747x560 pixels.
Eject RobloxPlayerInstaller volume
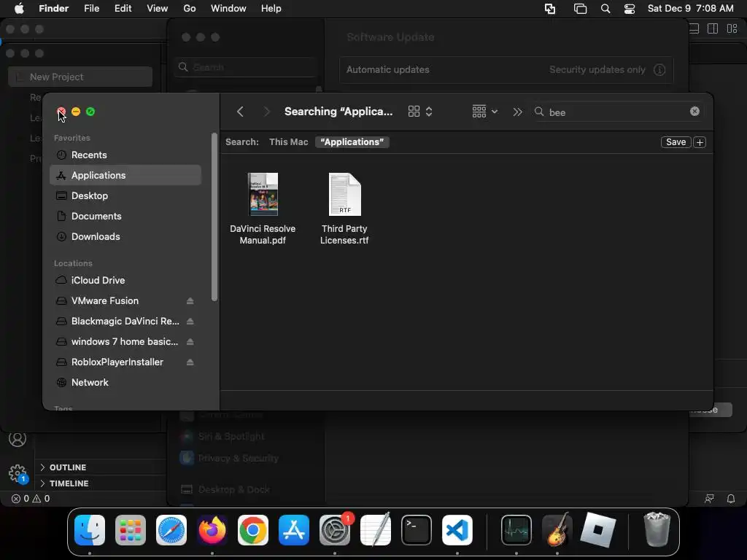190,362
